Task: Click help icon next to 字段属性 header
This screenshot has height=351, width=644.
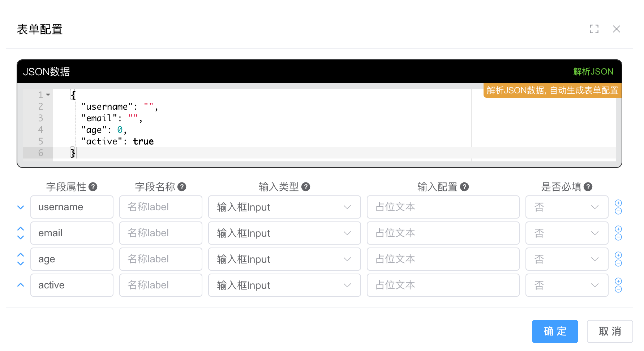Action: point(93,187)
